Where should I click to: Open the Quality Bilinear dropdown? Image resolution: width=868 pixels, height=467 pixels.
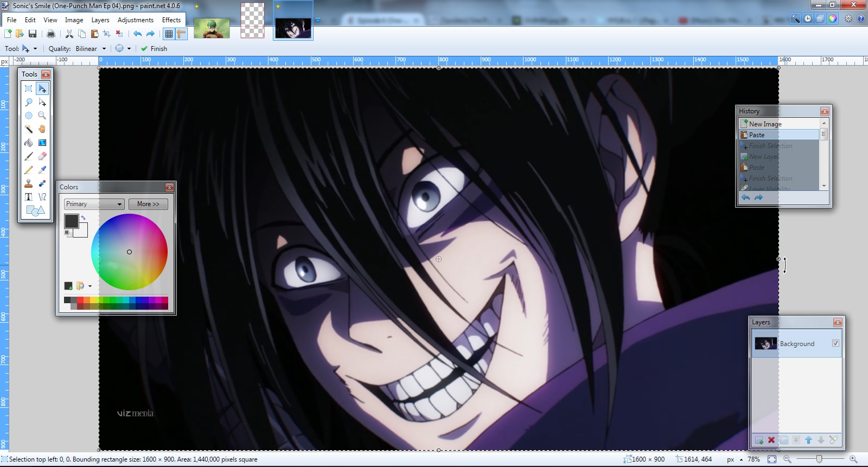[x=91, y=48]
